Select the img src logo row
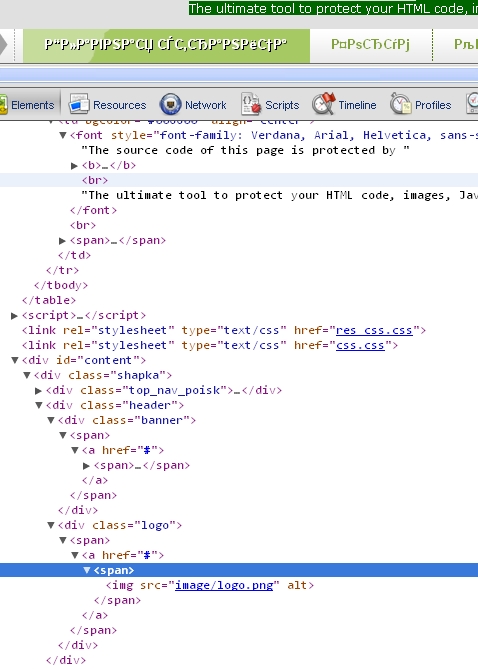 pyautogui.click(x=210, y=585)
